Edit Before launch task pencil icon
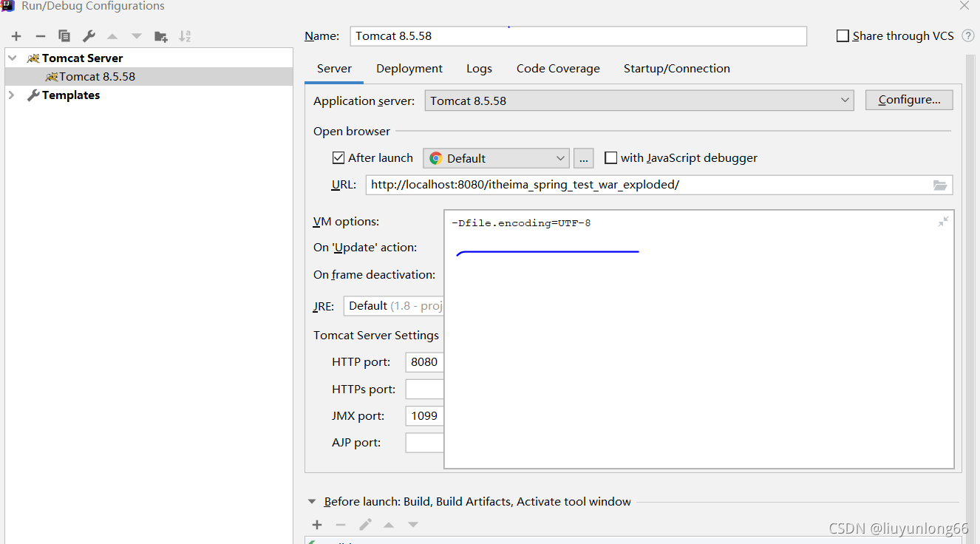The height and width of the screenshot is (544, 980). coord(365,525)
